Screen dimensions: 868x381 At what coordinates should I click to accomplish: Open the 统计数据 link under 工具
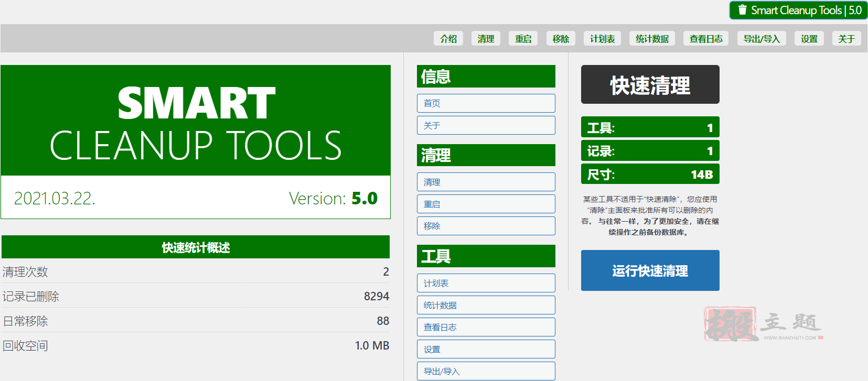486,305
